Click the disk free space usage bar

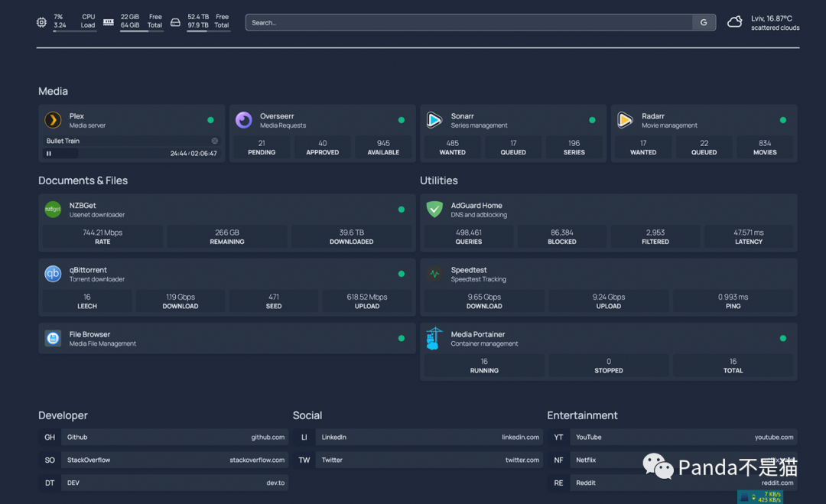point(209,31)
